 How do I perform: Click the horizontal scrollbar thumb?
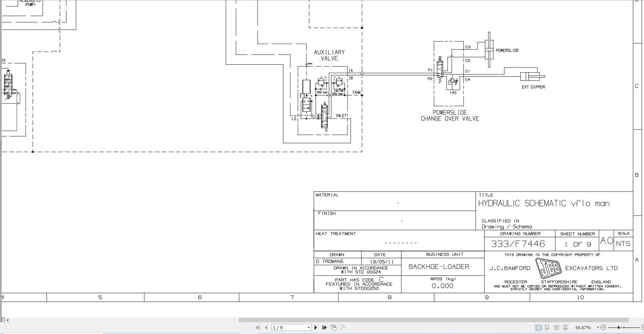(x=434, y=320)
